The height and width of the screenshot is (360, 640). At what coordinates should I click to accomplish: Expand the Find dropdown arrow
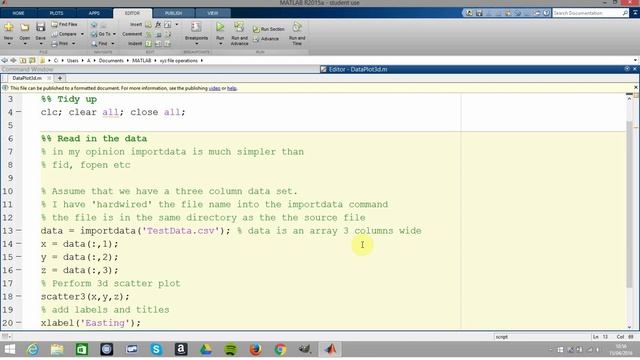[x=112, y=43]
